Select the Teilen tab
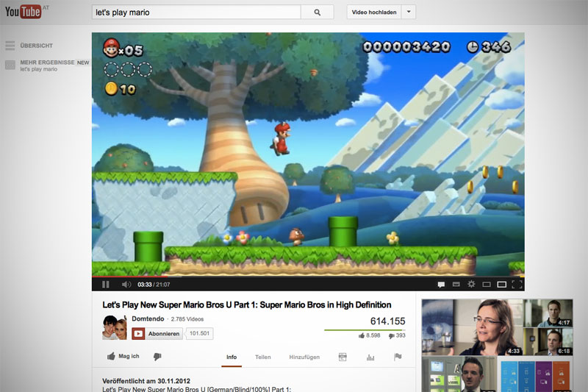 [263, 357]
